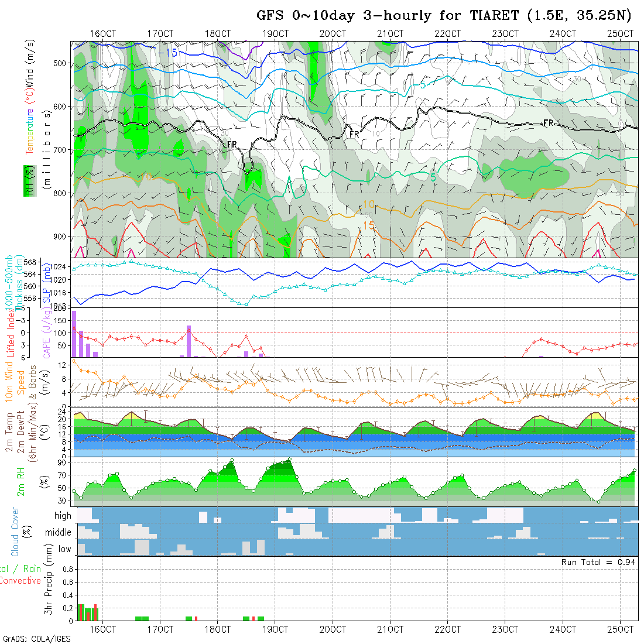Click the rightmost 'FR' freezing line label
Viewport: 644px width, 644px height.
[x=549, y=123]
